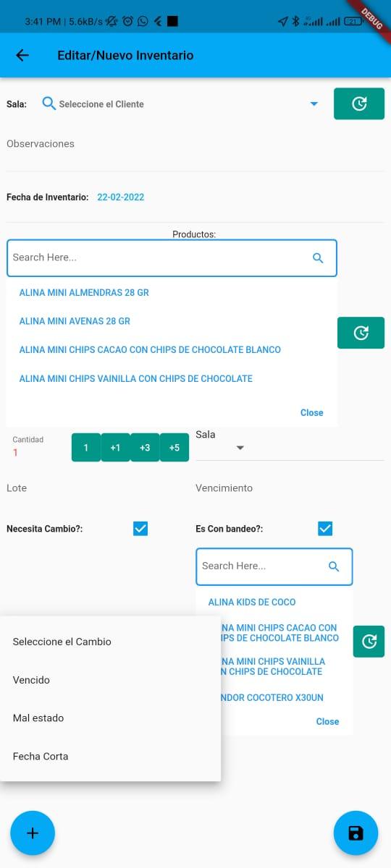The width and height of the screenshot is (391, 868).
Task: Click the search icon in bandeo search field
Action: (334, 566)
